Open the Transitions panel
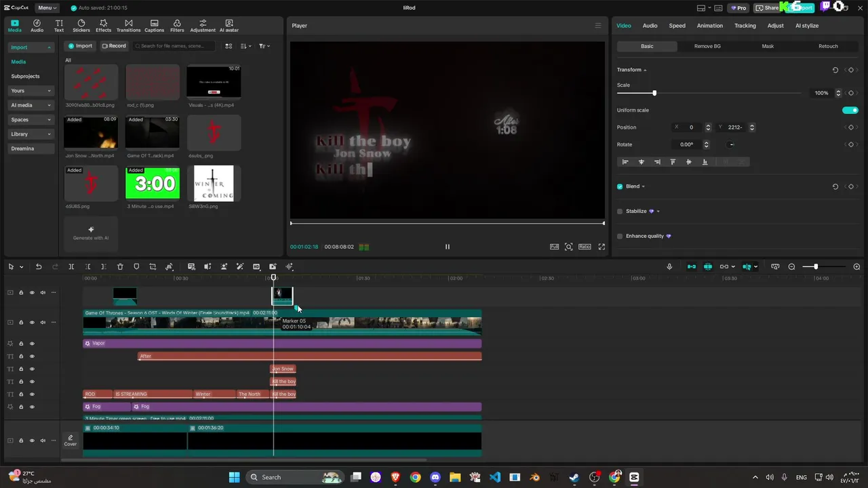Screen dimensions: 868x488 coord(128,26)
